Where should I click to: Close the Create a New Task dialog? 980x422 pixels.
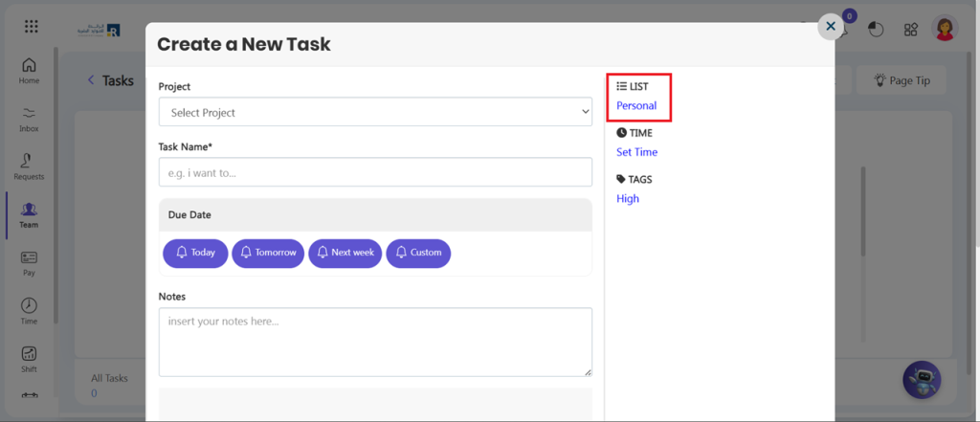[x=831, y=27]
